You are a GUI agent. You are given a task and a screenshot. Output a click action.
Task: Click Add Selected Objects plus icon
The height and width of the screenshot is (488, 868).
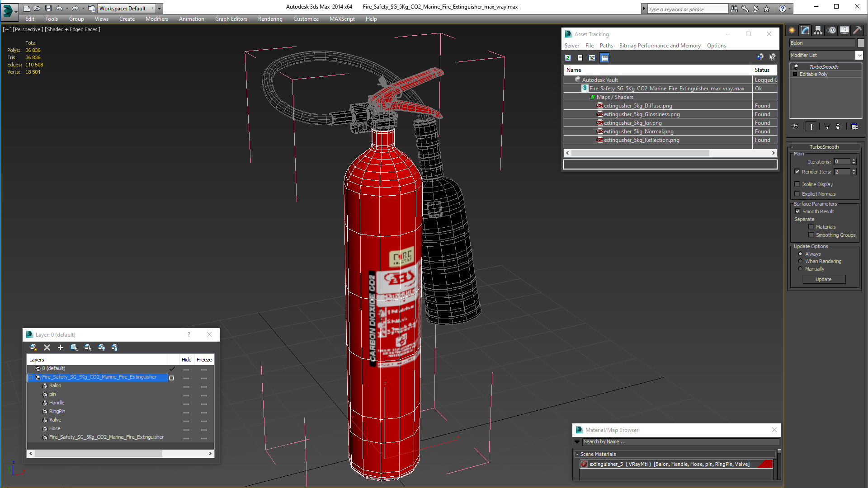pyautogui.click(x=60, y=347)
